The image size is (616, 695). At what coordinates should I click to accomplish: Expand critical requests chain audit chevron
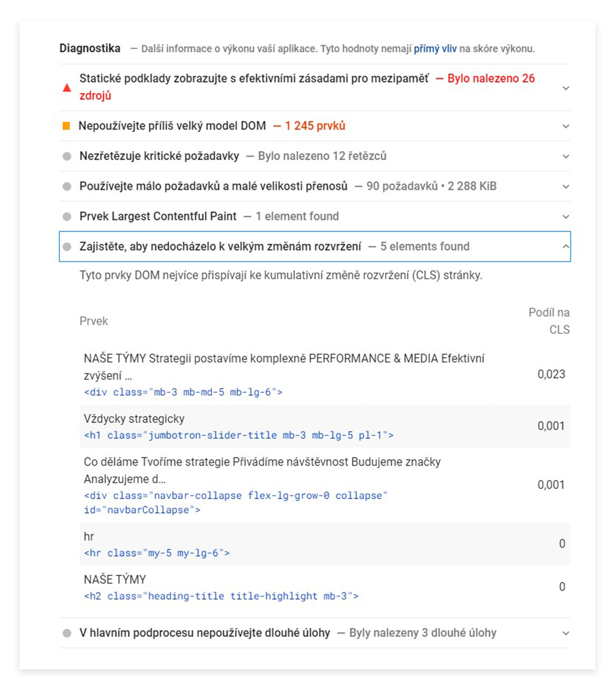[566, 157]
